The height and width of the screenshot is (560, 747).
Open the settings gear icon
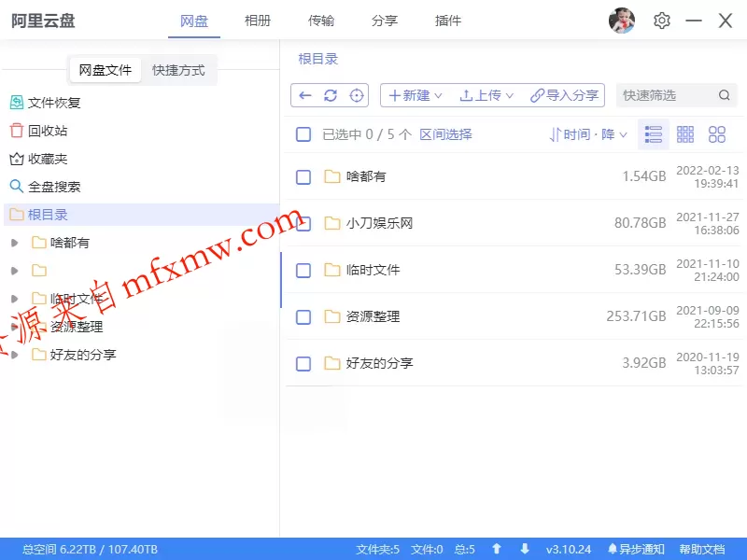point(662,21)
